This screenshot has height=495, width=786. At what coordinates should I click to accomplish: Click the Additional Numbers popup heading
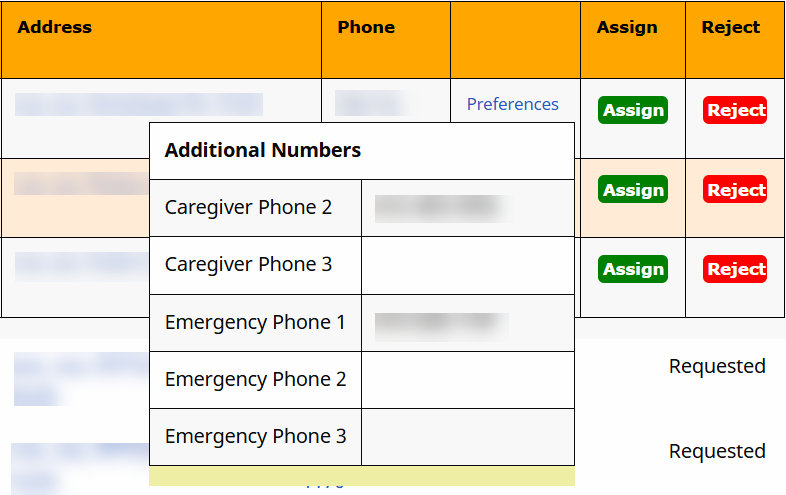[x=263, y=151]
